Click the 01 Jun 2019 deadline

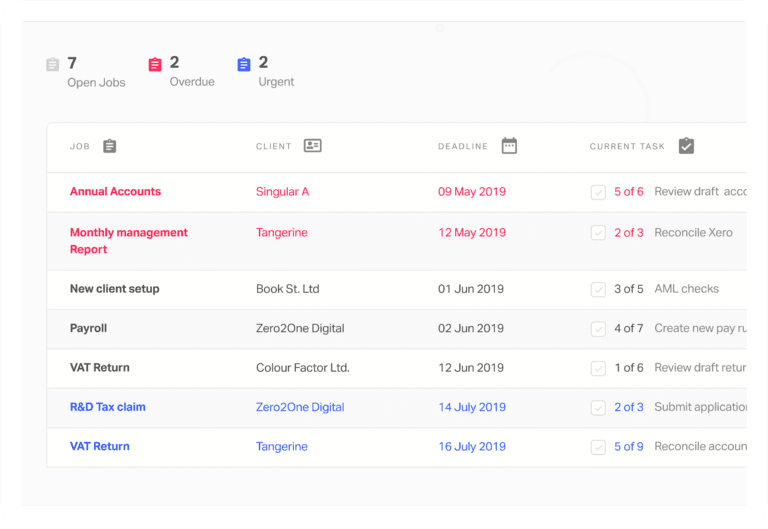tap(471, 289)
